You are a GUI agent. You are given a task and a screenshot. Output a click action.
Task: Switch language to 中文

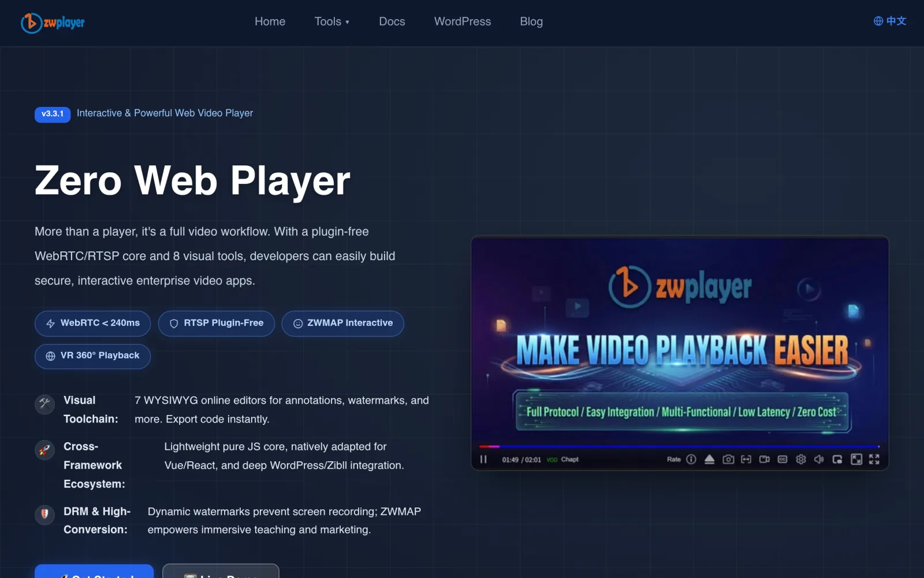point(890,21)
